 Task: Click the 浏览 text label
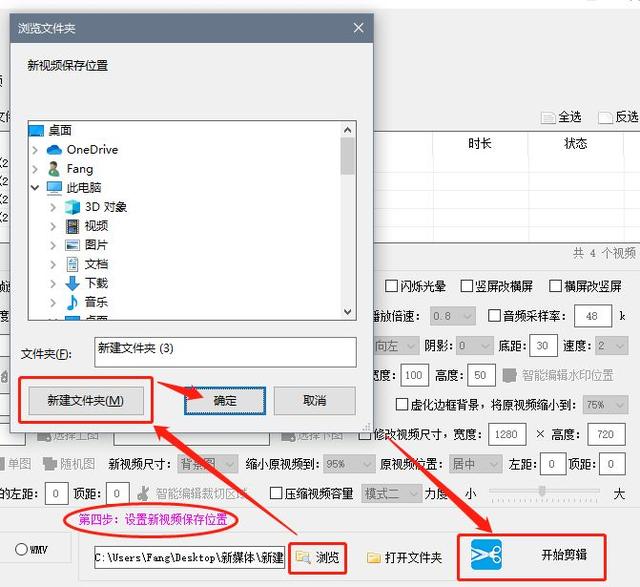coord(327,558)
